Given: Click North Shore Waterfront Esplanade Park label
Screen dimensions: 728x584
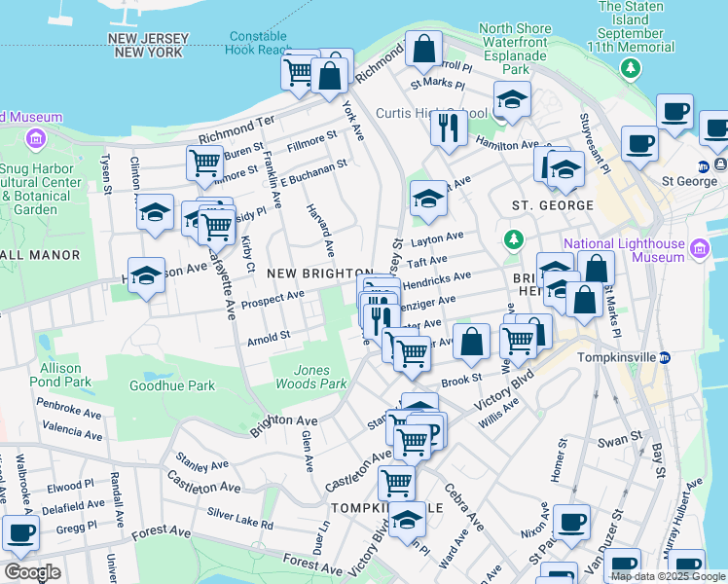Looking at the screenshot, I should coord(516,49).
